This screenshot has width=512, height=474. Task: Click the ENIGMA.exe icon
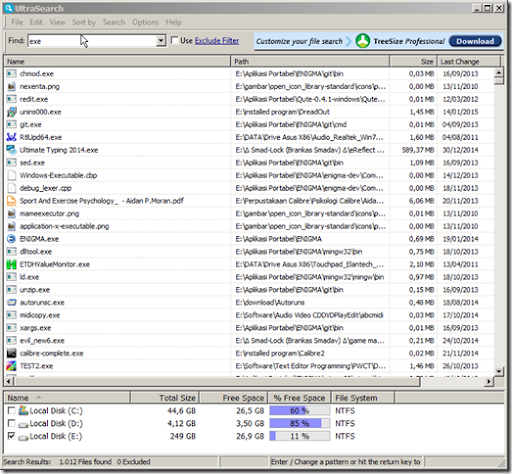click(x=11, y=239)
